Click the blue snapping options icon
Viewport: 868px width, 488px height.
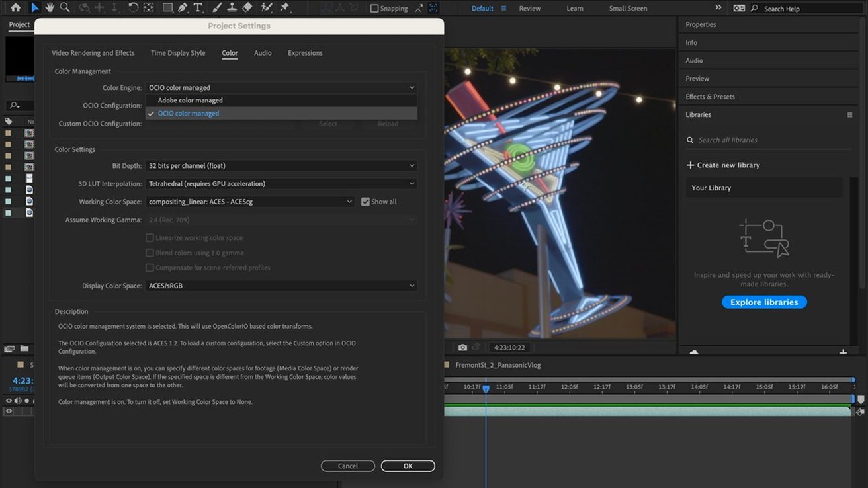click(x=433, y=9)
